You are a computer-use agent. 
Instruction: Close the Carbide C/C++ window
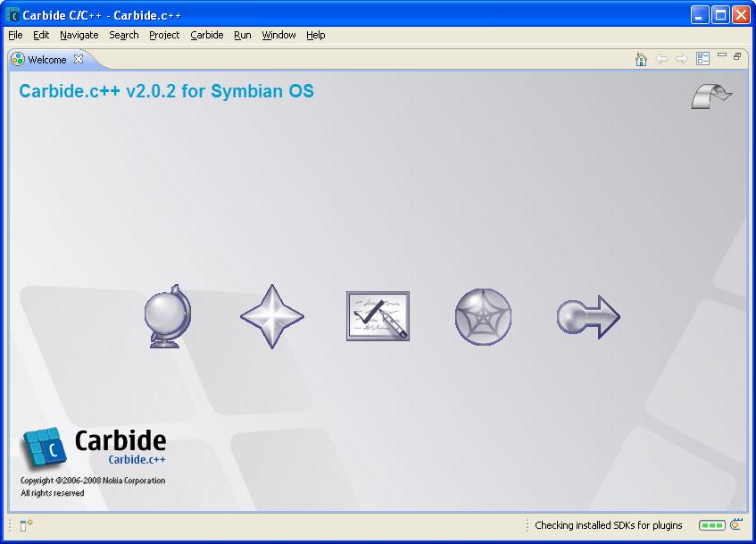click(741, 15)
